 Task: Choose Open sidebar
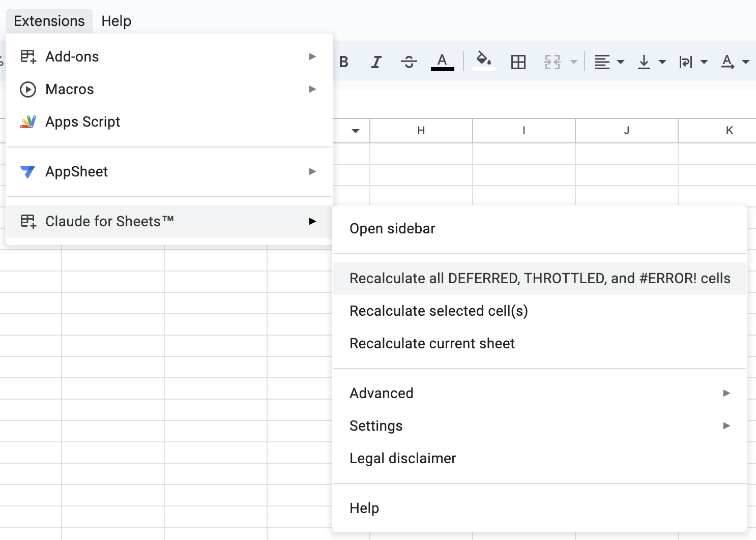pyautogui.click(x=540, y=228)
